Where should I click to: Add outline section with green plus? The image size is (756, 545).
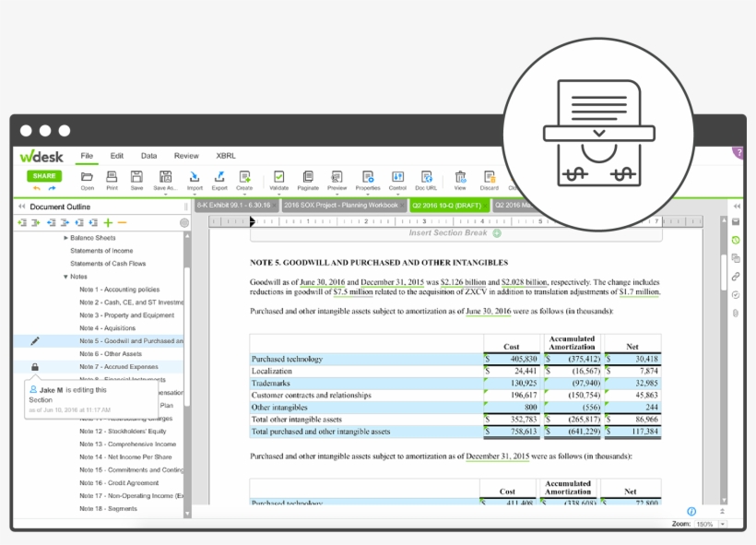(108, 222)
